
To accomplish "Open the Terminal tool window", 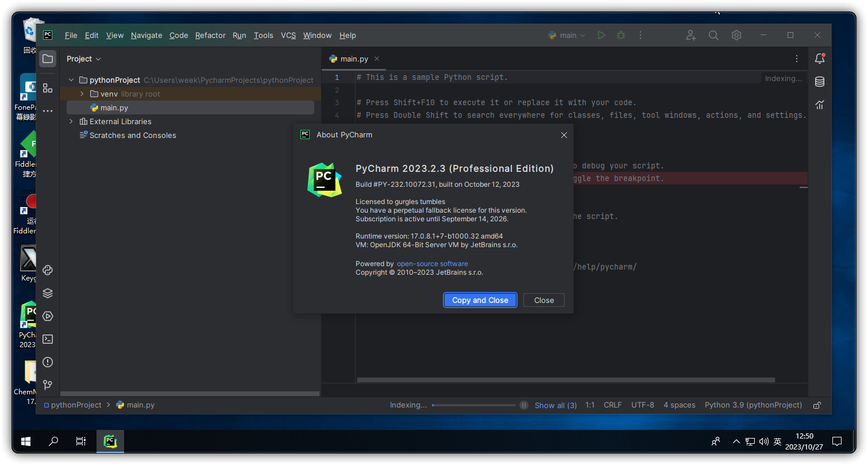I will [47, 339].
